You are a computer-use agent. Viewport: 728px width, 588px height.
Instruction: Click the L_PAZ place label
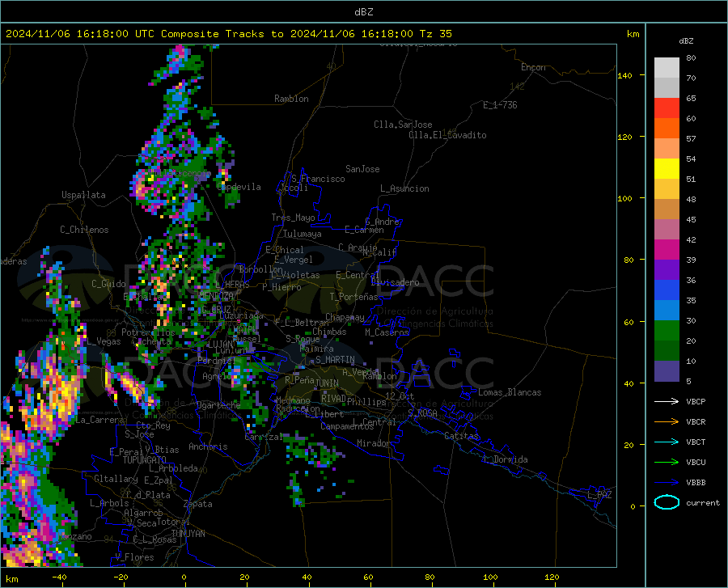point(599,495)
